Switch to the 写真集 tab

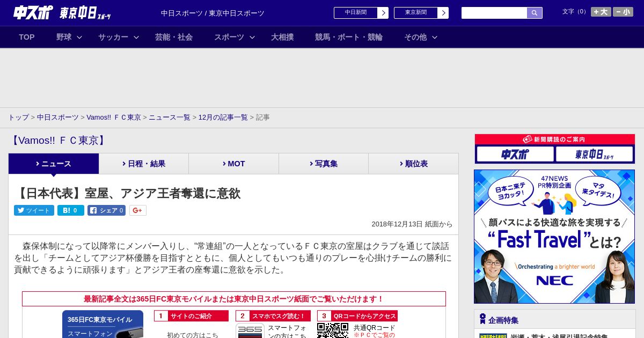(x=324, y=164)
